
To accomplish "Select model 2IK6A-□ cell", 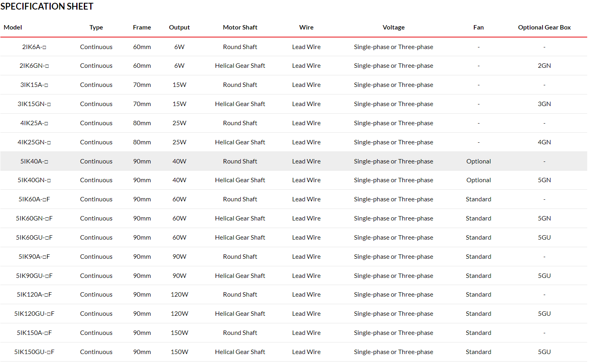I will [x=34, y=47].
